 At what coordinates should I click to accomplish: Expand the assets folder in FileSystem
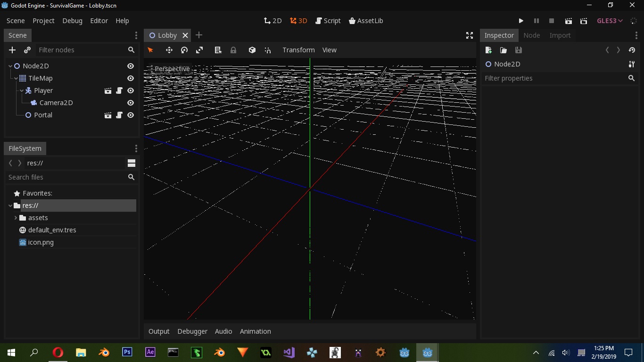tap(16, 218)
